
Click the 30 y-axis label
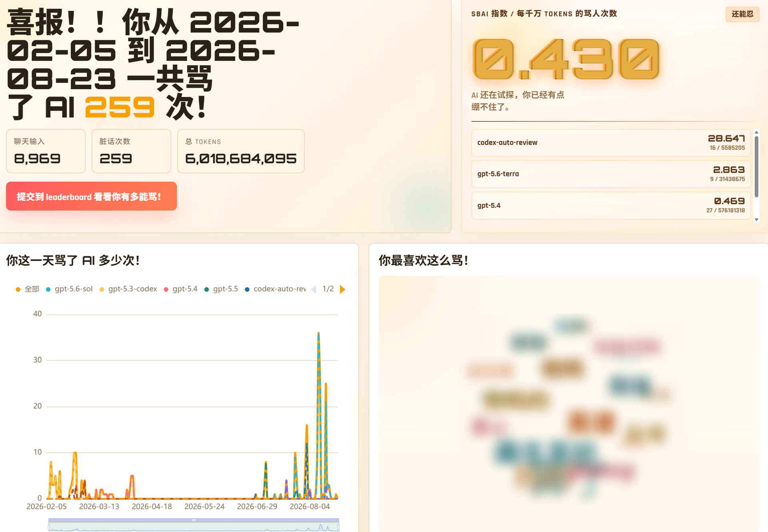coord(37,360)
